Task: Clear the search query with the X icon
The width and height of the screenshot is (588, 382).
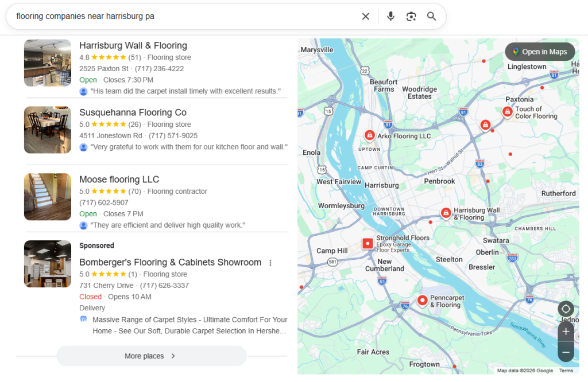Action: pyautogui.click(x=366, y=17)
